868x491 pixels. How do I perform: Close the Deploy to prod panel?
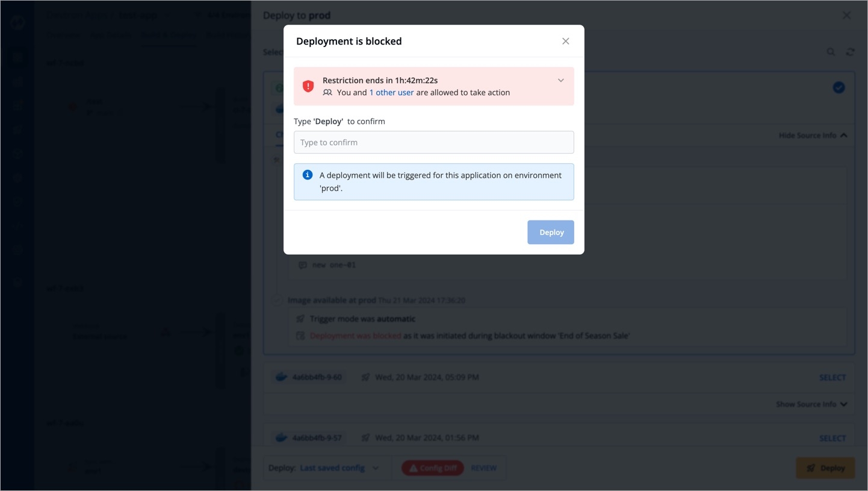click(846, 16)
